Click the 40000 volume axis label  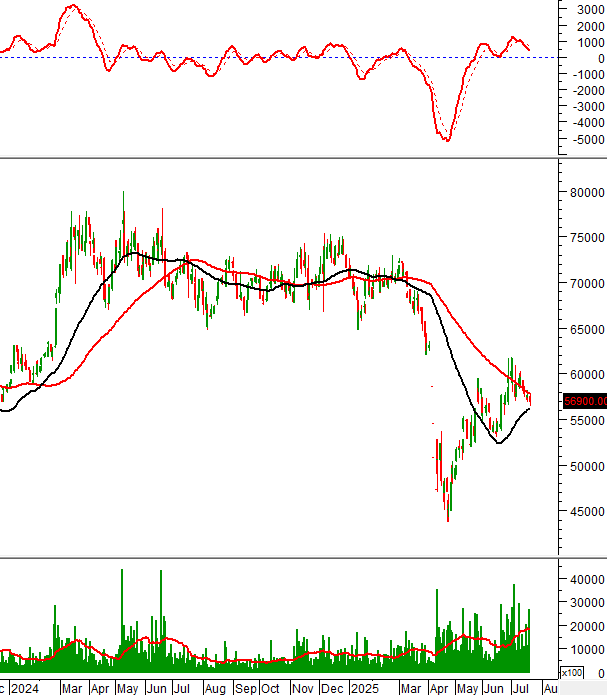pos(587,580)
